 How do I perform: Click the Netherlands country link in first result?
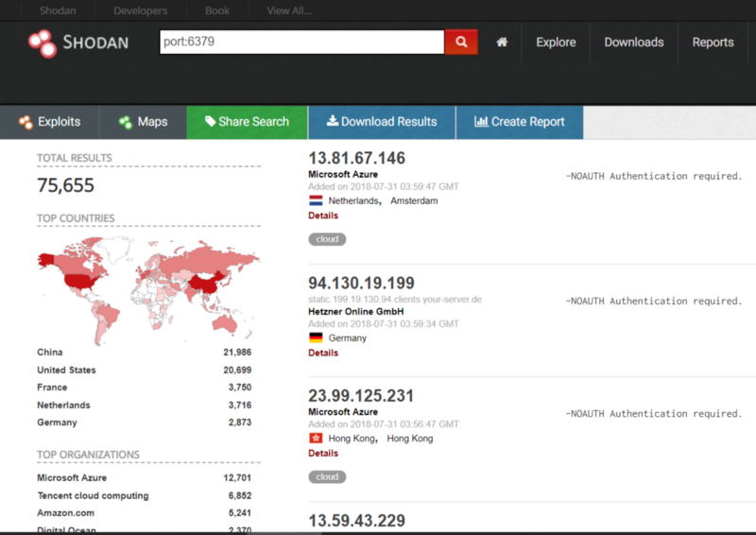pos(353,201)
